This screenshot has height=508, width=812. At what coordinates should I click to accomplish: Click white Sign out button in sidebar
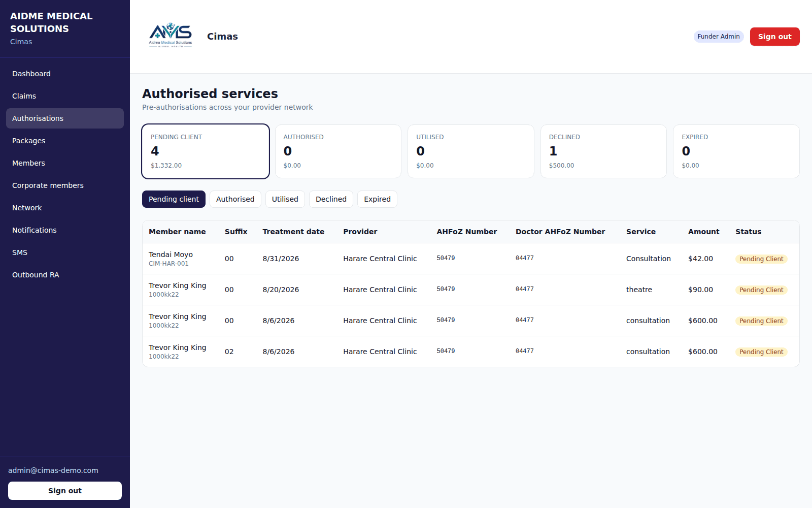click(65, 491)
